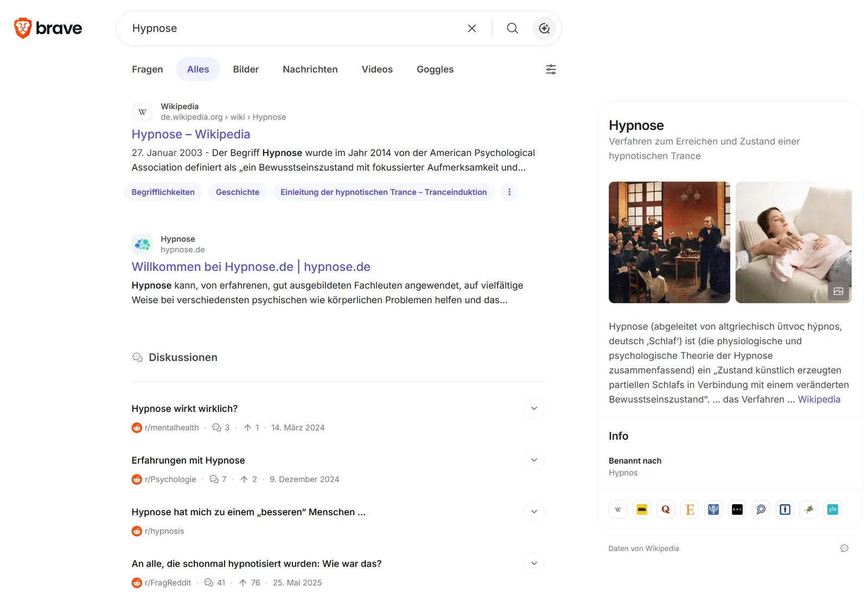The image size is (868, 601).
Task: Jump to Begrifflichkeiten sublink
Action: tap(163, 192)
